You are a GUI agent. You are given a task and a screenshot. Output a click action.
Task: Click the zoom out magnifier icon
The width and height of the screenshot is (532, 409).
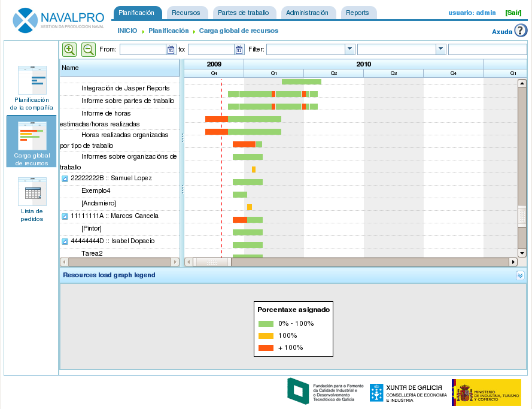click(x=89, y=50)
